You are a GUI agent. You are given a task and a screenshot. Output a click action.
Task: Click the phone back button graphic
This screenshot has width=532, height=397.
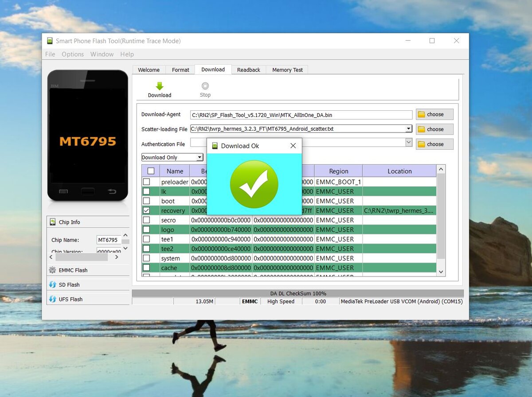tap(112, 191)
